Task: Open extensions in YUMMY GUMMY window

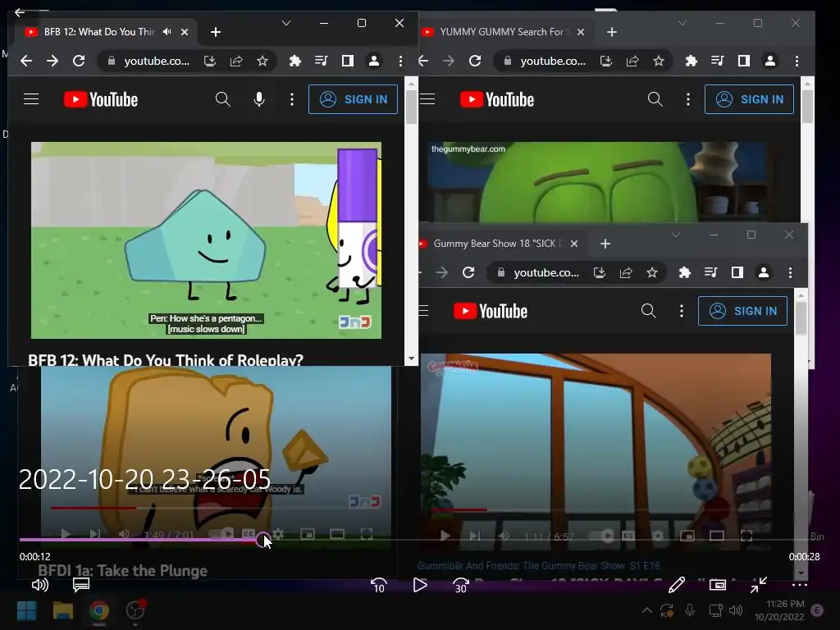Action: (691, 61)
